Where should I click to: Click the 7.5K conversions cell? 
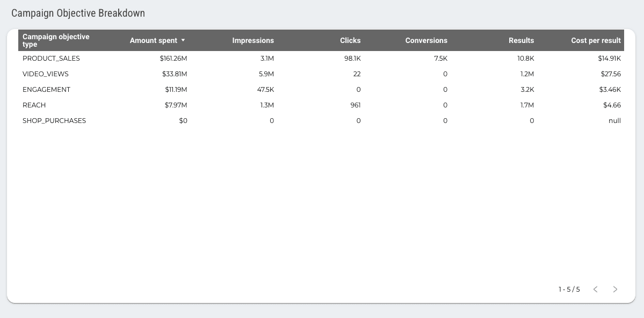440,59
